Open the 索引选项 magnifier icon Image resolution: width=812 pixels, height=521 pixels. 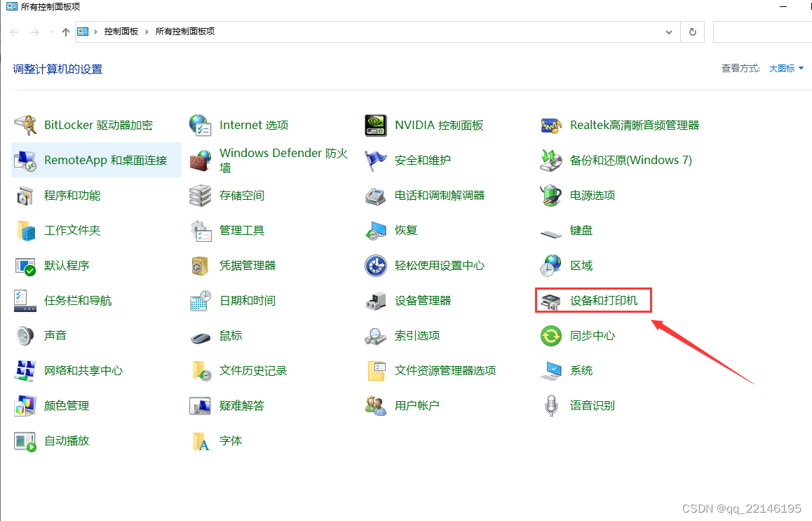(375, 336)
